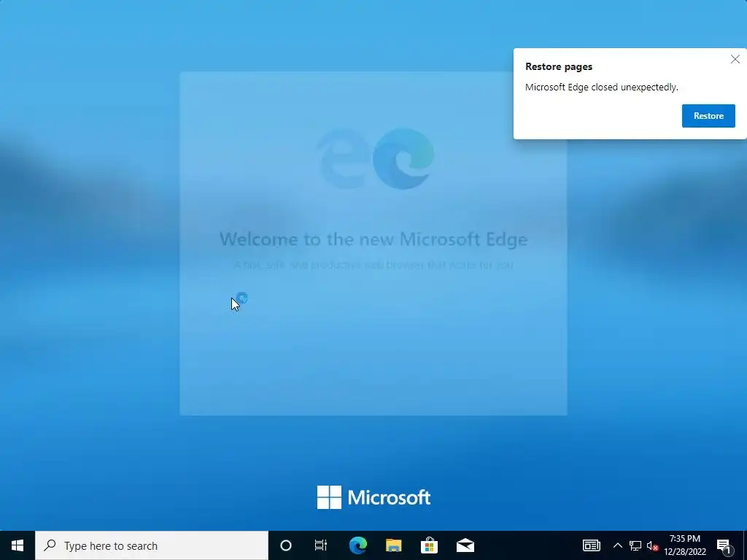
Task: Open Microsoft Store from the taskbar
Action: point(429,545)
